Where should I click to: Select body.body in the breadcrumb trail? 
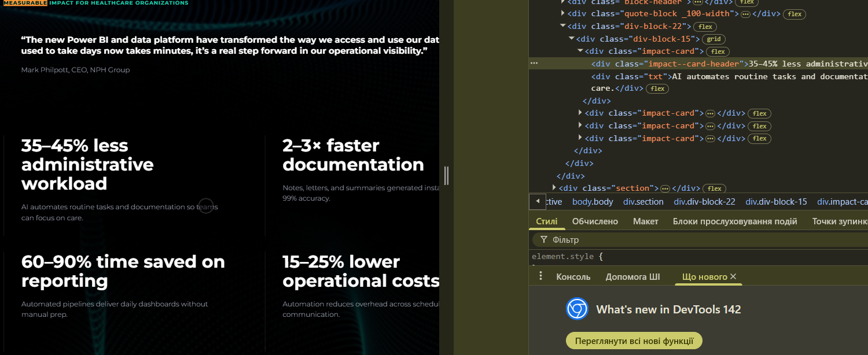593,202
